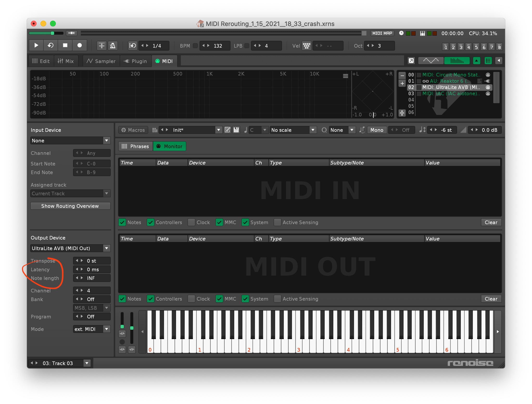Click the plus icon to insert an instrument slot

pyautogui.click(x=402, y=83)
